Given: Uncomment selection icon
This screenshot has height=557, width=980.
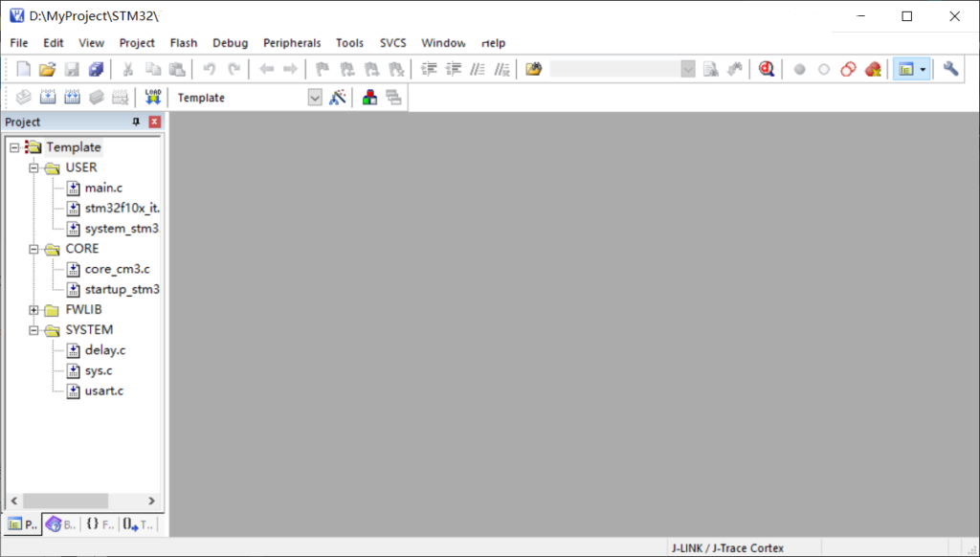Looking at the screenshot, I should (501, 69).
